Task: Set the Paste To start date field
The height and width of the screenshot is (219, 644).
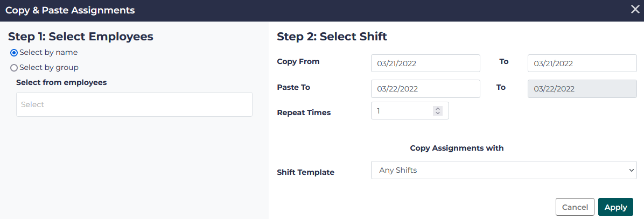Action: click(x=425, y=89)
